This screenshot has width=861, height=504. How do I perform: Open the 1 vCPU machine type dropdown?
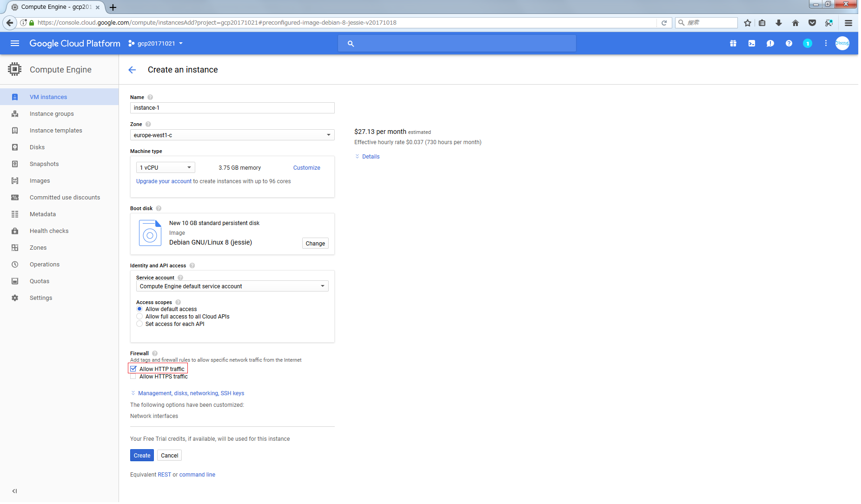166,167
